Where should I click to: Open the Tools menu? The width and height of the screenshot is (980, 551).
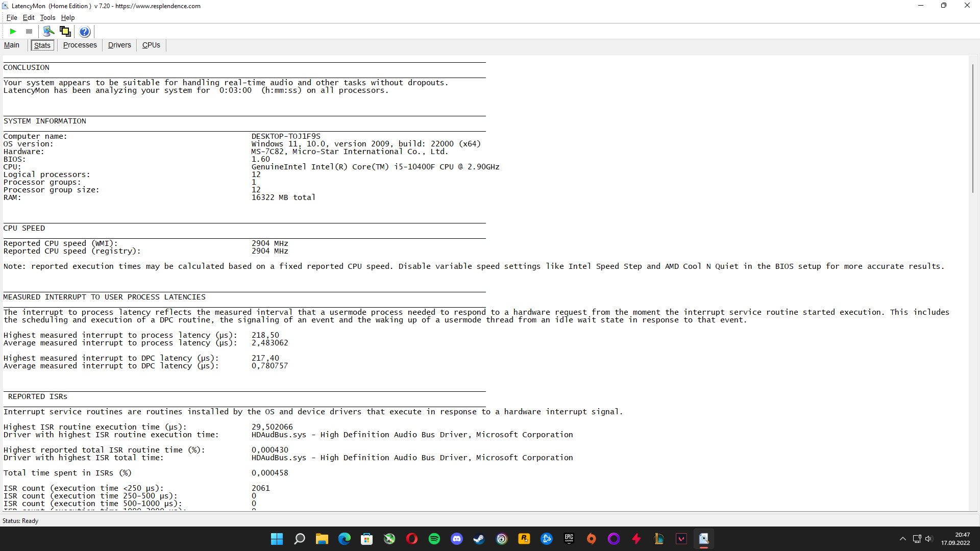47,17
